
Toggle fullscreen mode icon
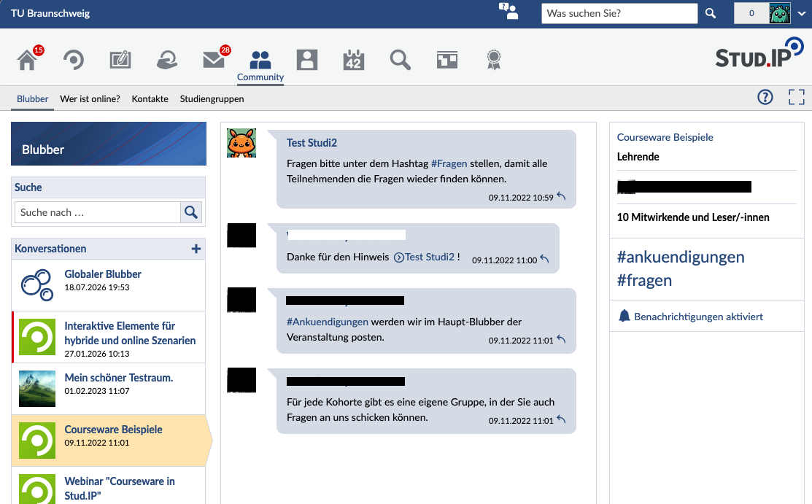coord(797,97)
